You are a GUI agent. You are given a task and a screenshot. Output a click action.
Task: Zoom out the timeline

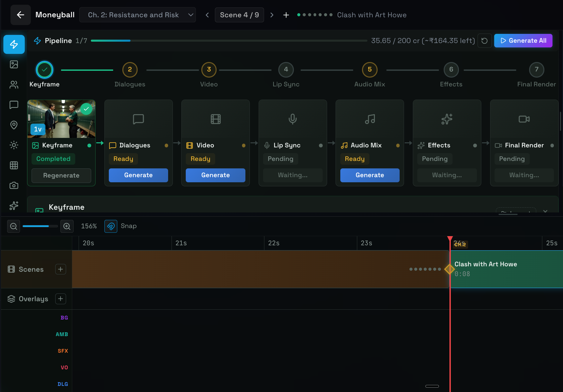(14, 226)
